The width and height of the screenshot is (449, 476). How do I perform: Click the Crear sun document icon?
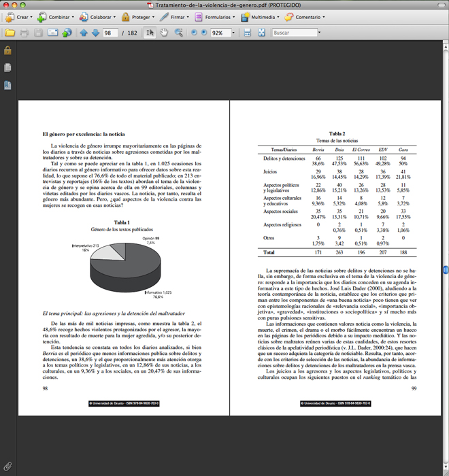point(10,17)
